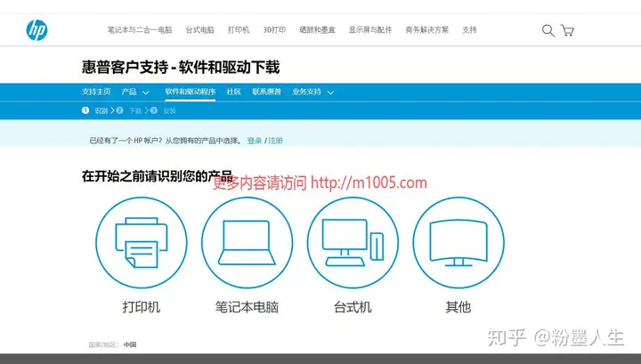
Task: Go to 支持主页 tab
Action: [x=96, y=92]
